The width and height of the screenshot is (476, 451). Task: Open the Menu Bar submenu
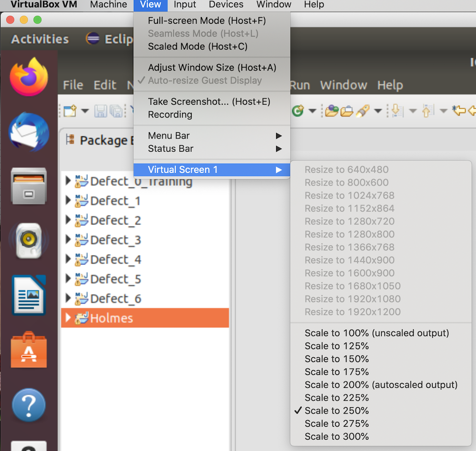169,136
